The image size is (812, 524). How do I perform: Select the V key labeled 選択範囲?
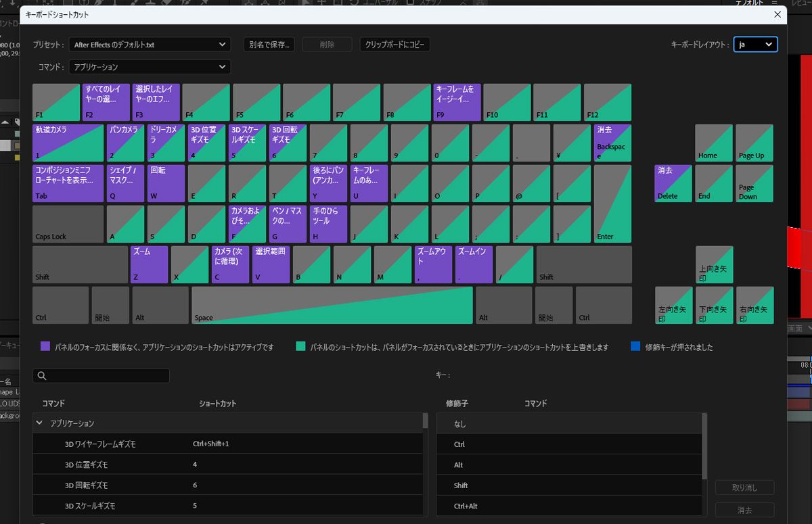271,264
